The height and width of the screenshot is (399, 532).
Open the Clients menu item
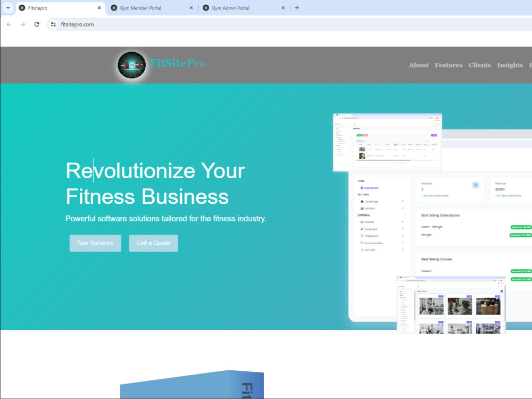tap(480, 65)
